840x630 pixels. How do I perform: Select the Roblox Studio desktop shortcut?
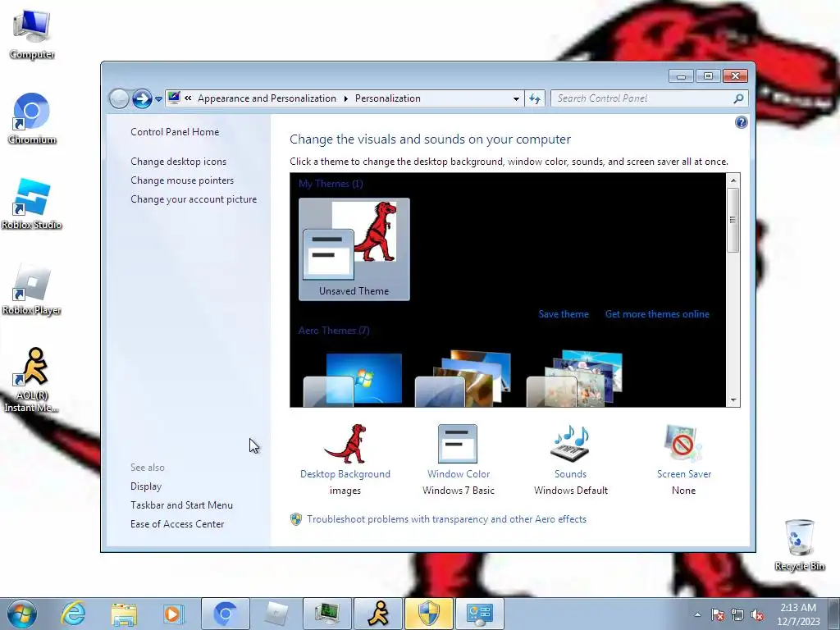click(32, 204)
